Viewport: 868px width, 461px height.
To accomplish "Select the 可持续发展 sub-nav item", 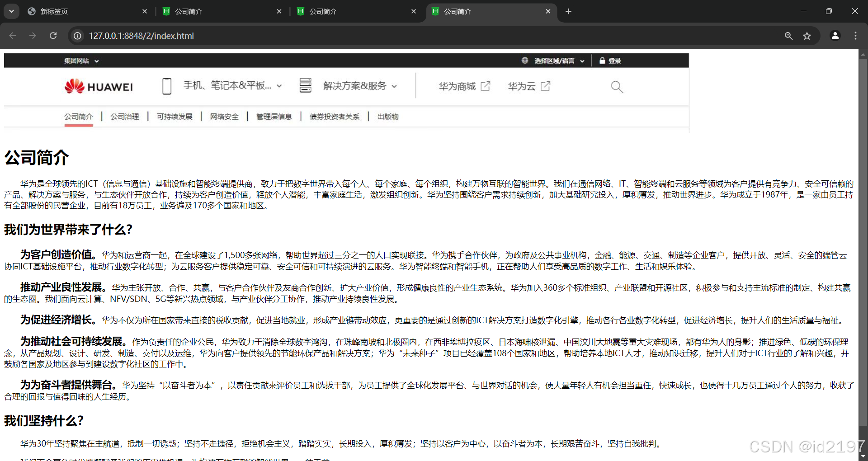I will coord(175,117).
